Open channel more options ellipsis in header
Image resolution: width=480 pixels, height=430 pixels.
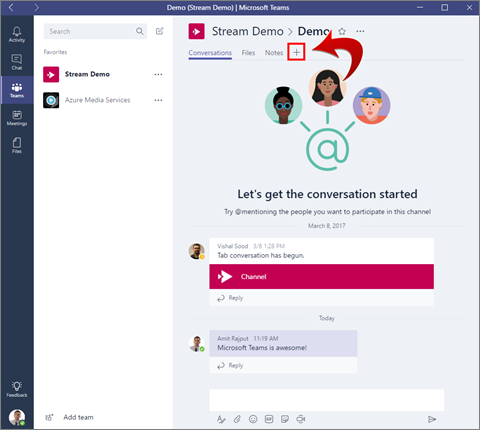pos(360,31)
